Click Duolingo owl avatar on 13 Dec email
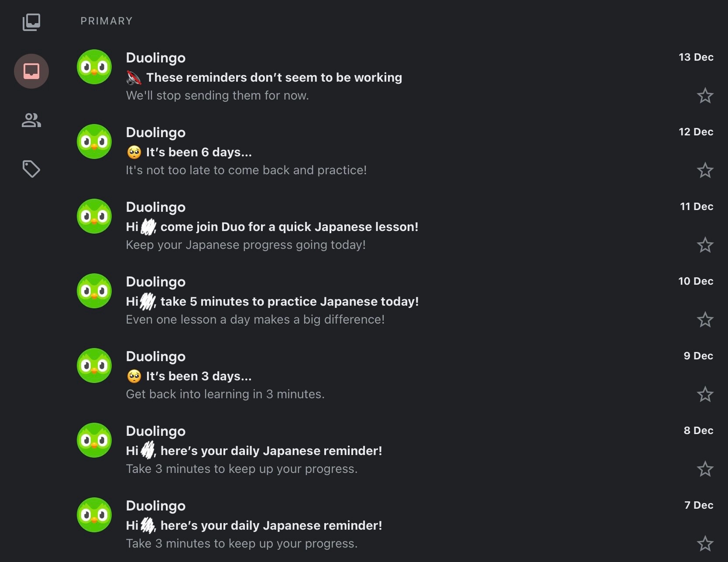The height and width of the screenshot is (562, 728). click(x=94, y=67)
